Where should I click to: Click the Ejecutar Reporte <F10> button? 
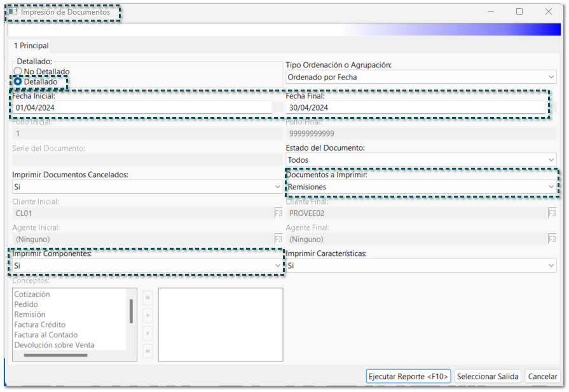tap(409, 377)
